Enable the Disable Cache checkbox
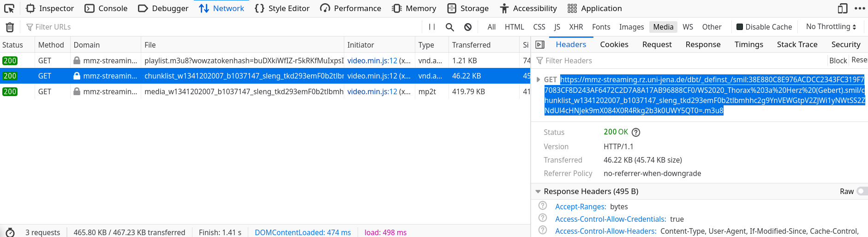The image size is (868, 237). point(740,27)
